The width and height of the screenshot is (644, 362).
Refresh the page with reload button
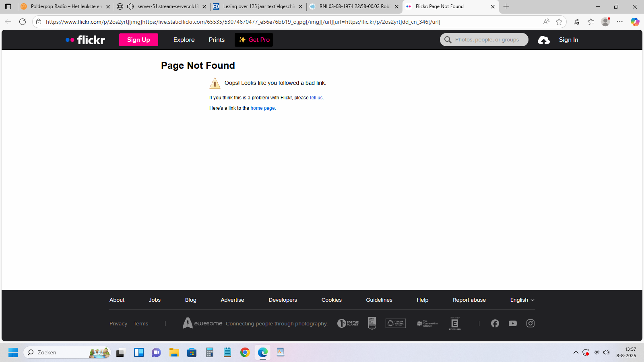(23, 22)
